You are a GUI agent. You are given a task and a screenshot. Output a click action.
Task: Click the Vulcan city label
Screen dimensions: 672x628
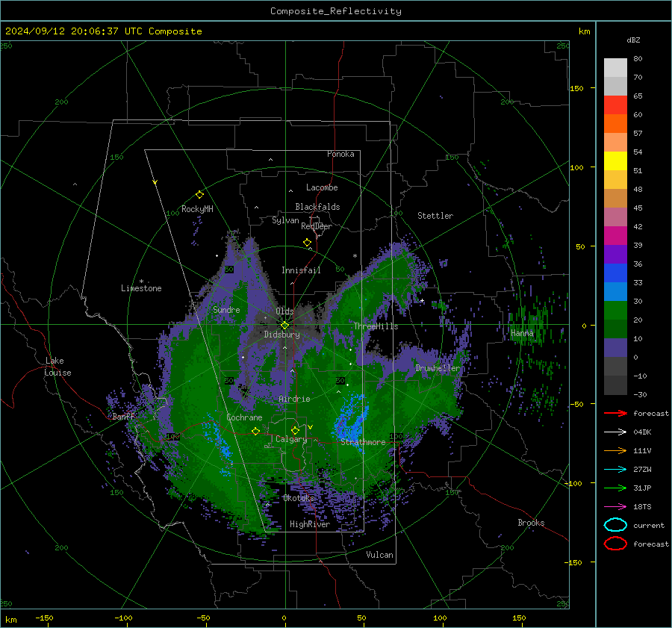tap(379, 555)
